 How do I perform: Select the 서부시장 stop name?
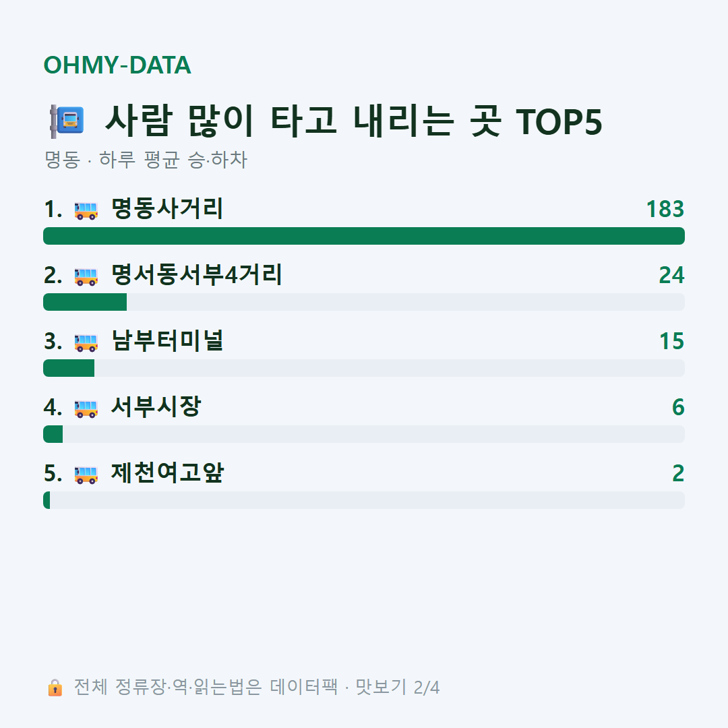[x=156, y=406]
